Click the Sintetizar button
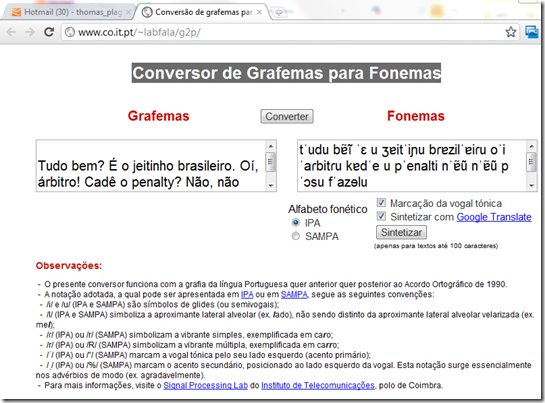545x403 pixels. click(401, 232)
